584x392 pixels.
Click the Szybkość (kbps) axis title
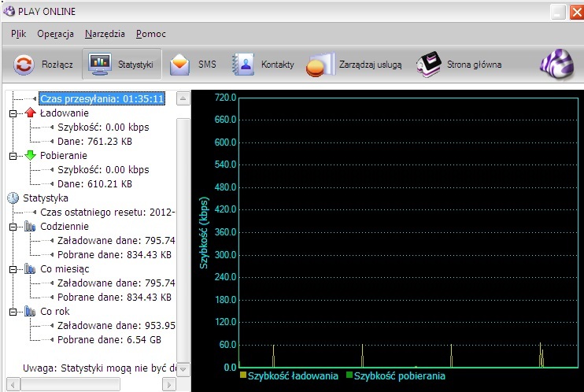[x=204, y=232]
